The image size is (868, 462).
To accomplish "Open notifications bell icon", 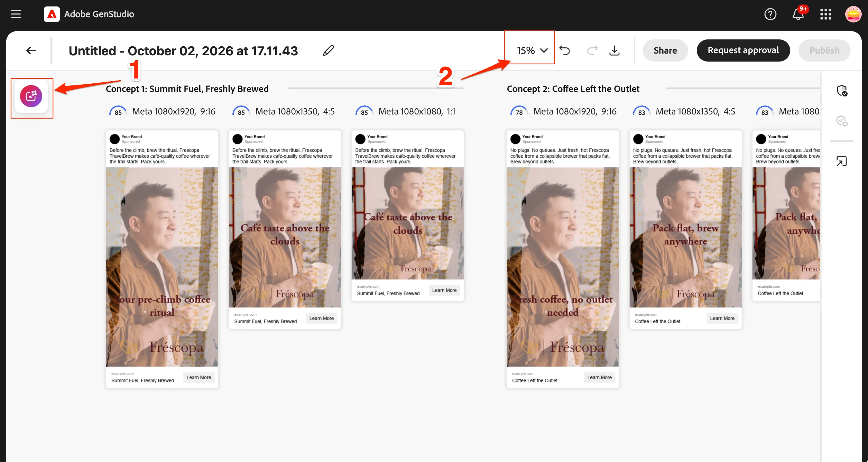I will pos(798,14).
